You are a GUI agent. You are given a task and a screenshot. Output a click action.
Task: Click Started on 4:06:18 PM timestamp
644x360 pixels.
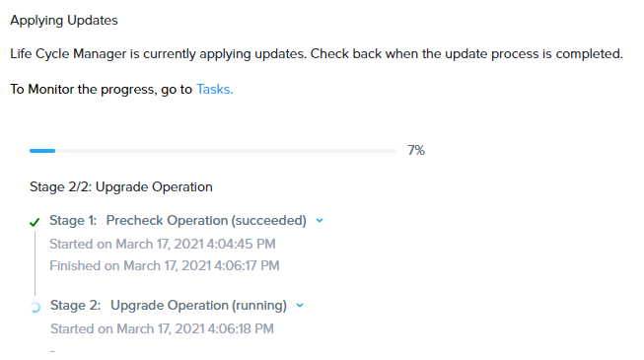pos(162,328)
